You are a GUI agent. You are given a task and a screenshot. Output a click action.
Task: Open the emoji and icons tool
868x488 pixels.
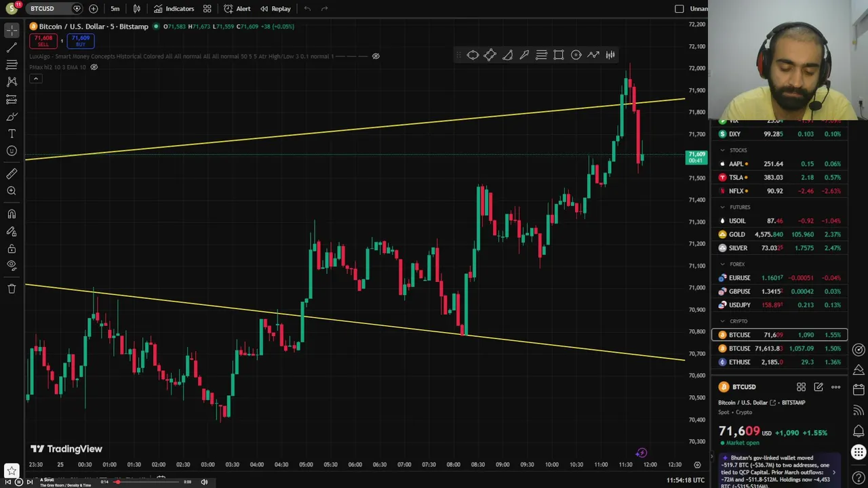pyautogui.click(x=12, y=151)
